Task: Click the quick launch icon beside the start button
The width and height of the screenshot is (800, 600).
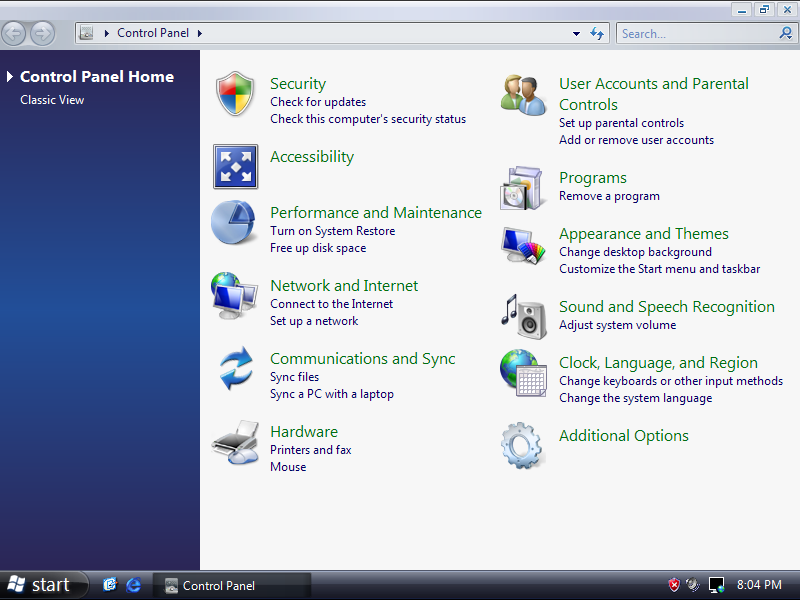Action: 110,585
